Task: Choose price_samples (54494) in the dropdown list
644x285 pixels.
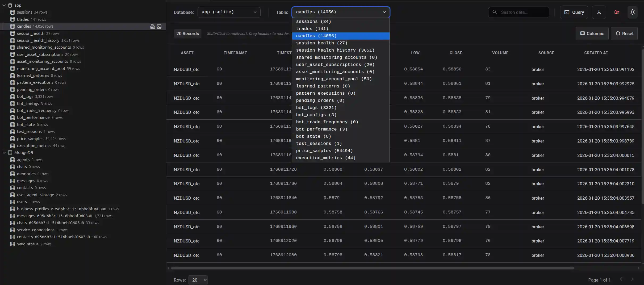Action: [324, 151]
